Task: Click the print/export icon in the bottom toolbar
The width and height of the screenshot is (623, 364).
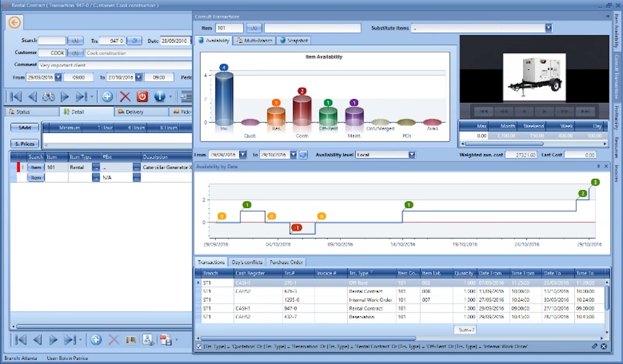Action: [166, 340]
